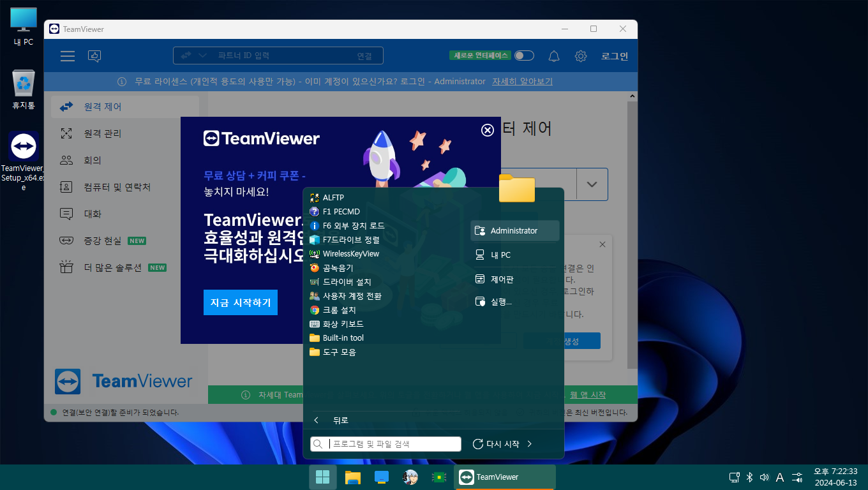Open 자세히 알아보기 link
The image size is (868, 490).
522,82
